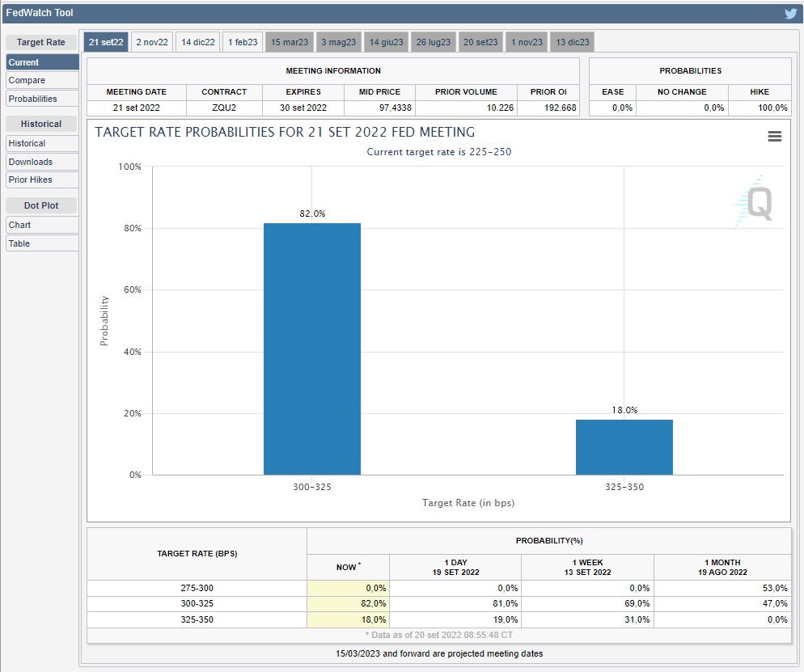Open Prior Hikes in the sidebar
This screenshot has width=804, height=672.
(x=43, y=180)
